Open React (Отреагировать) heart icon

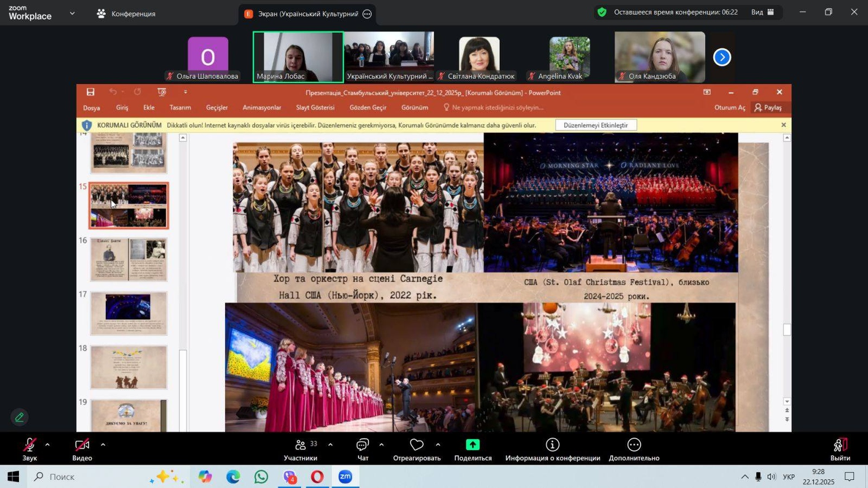[x=416, y=445]
